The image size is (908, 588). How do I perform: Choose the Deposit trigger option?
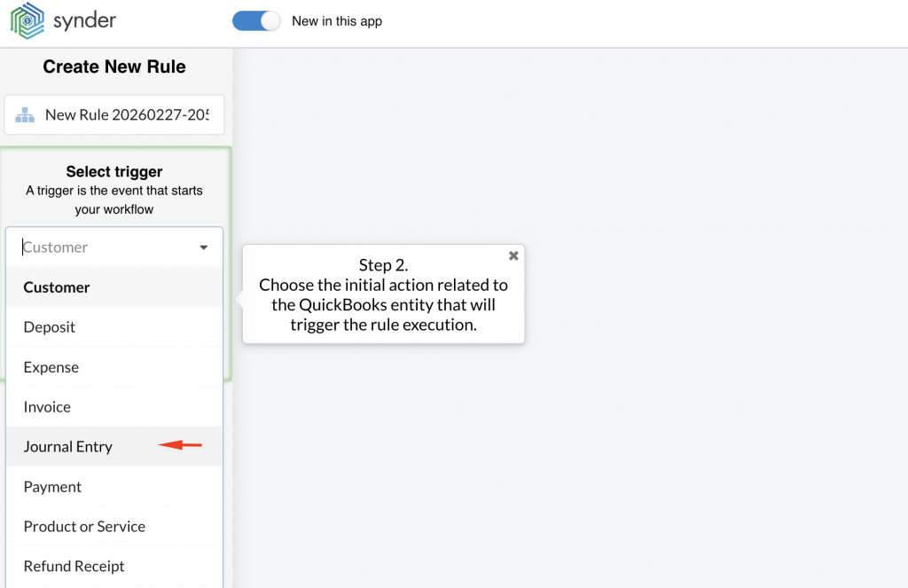[50, 327]
